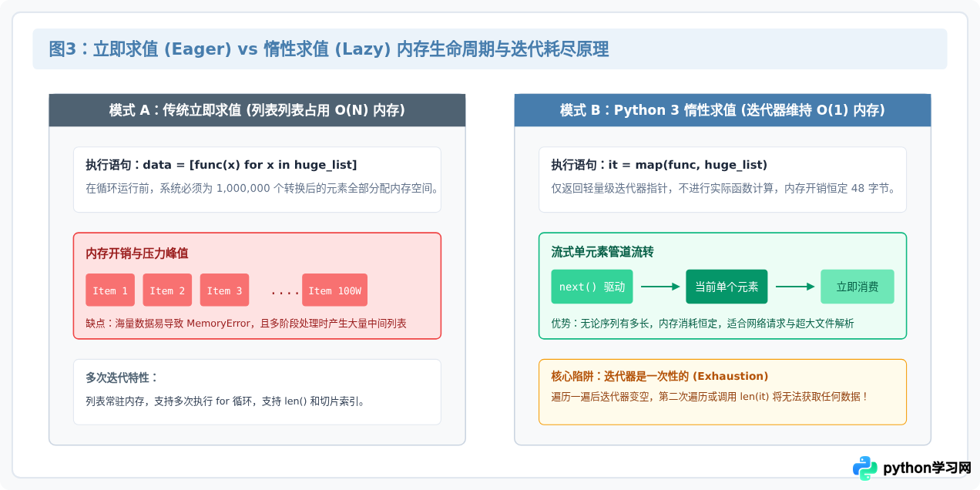
Task: Click the 列表常驻内存 description line
Action: click(225, 401)
